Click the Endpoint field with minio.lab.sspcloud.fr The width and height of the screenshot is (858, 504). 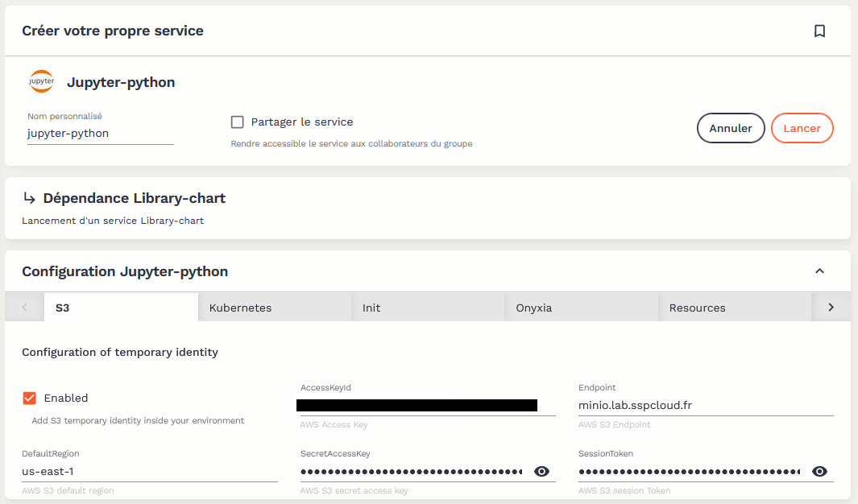pos(705,406)
